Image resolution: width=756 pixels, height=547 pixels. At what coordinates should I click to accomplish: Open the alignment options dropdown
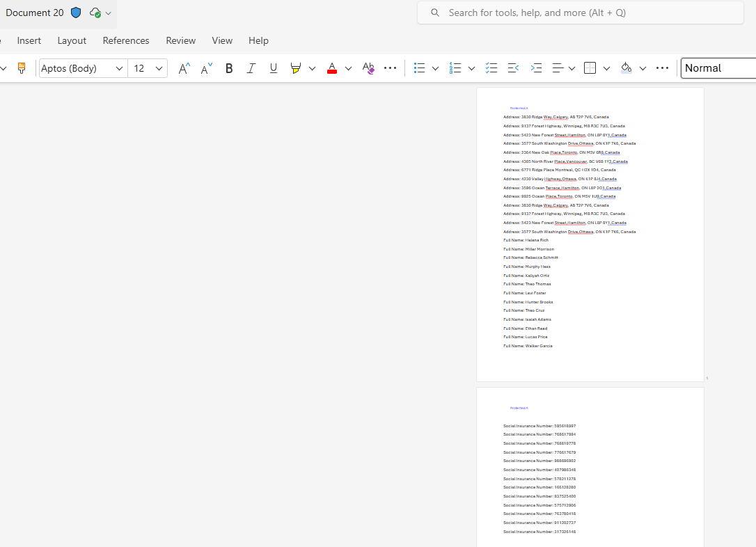[x=572, y=68]
